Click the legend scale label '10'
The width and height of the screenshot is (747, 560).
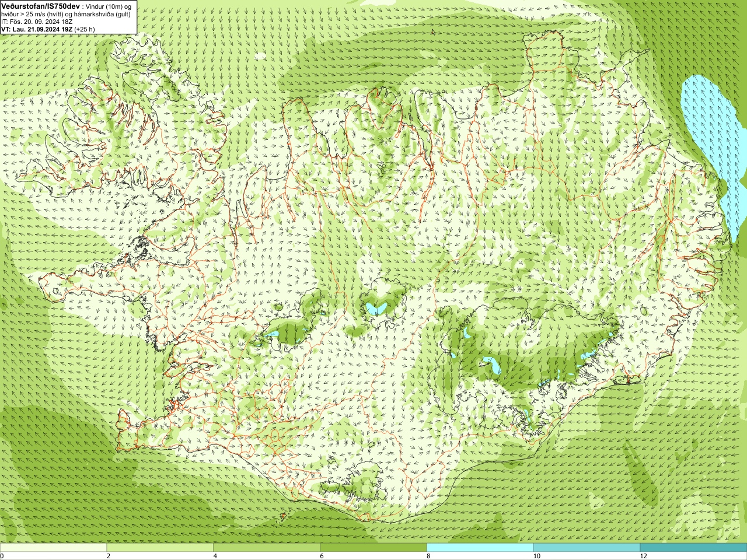536,556
